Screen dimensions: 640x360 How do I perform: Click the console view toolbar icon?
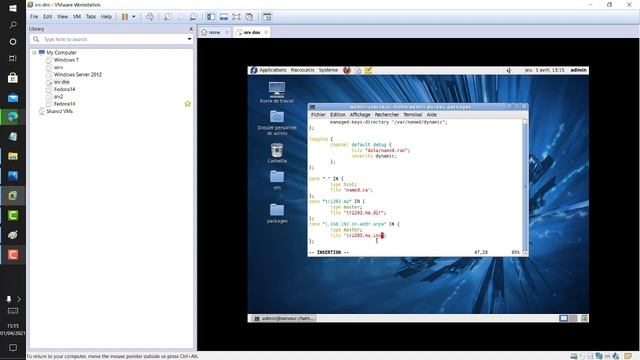(267, 17)
